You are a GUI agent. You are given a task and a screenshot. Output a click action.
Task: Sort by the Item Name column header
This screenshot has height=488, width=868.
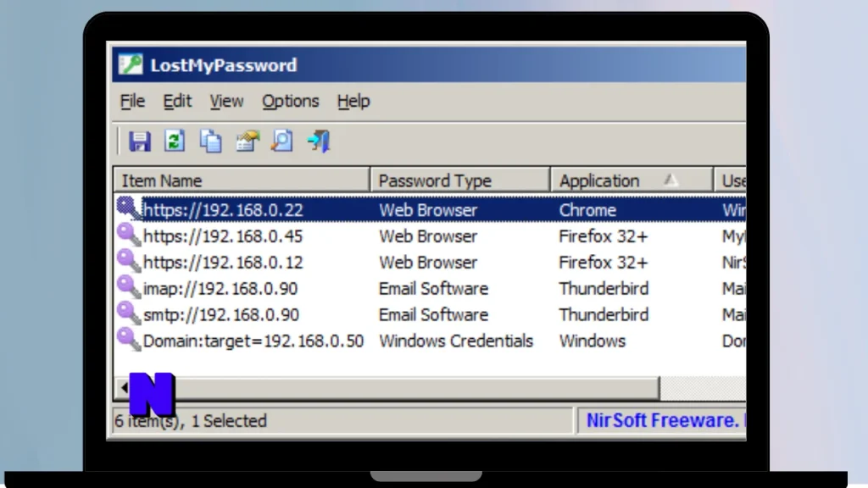point(242,180)
